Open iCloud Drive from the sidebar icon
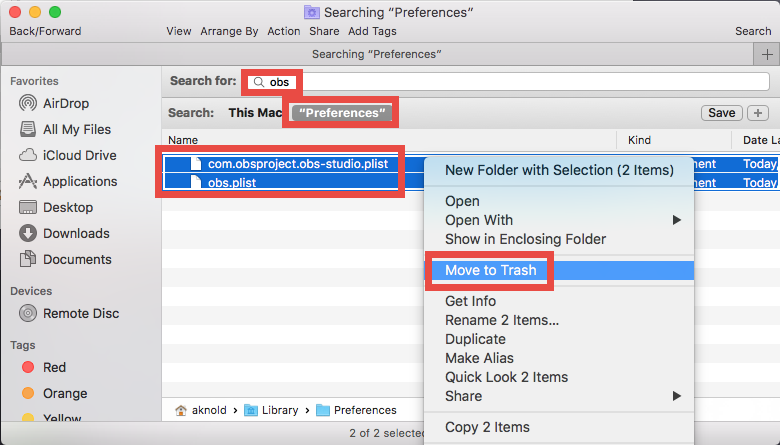780x445 pixels. (27, 155)
